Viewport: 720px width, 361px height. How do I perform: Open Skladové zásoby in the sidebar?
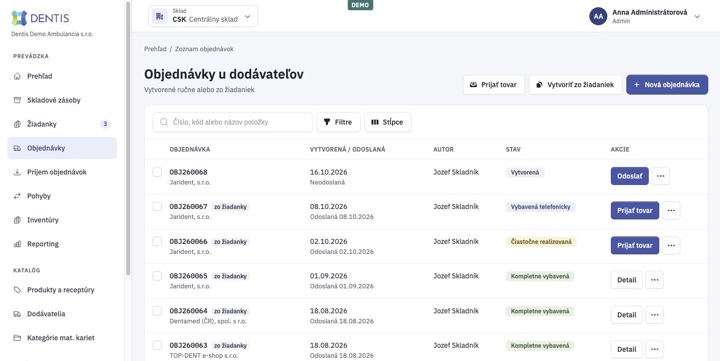point(62,100)
